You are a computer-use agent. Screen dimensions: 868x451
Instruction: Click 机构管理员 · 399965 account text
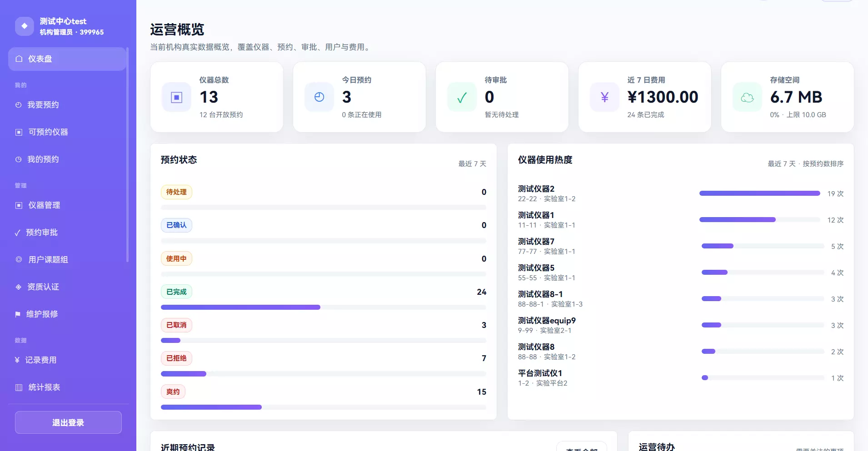tap(72, 32)
